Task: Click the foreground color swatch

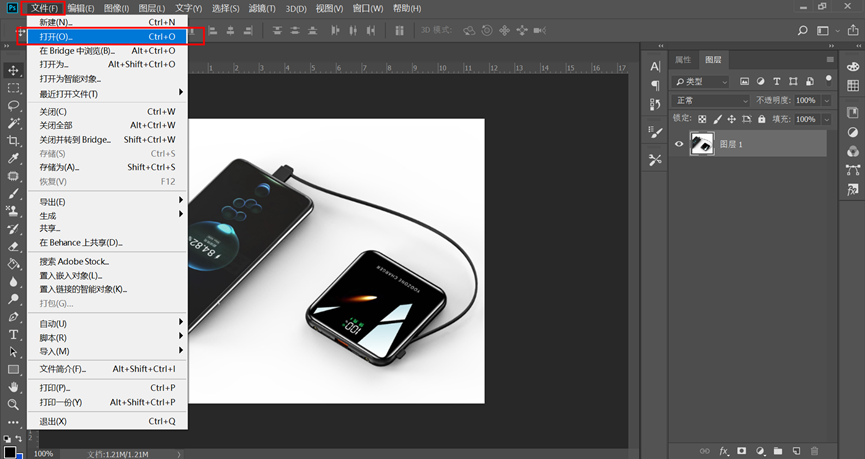Action: 9,452
